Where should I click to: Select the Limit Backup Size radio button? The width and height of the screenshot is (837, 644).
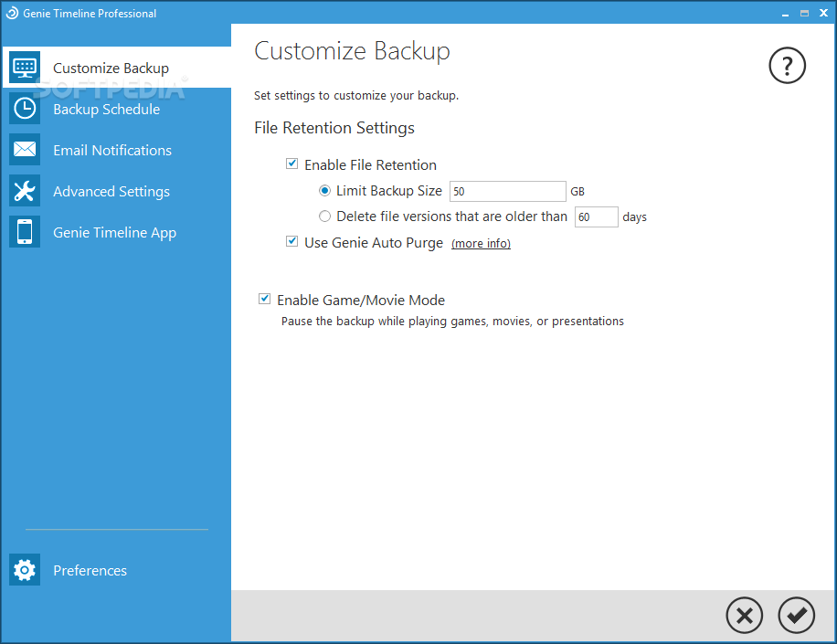click(x=324, y=191)
